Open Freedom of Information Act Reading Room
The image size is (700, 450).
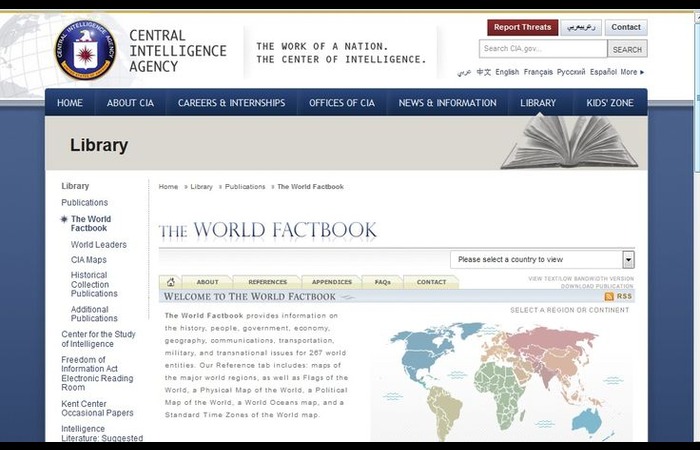click(97, 374)
